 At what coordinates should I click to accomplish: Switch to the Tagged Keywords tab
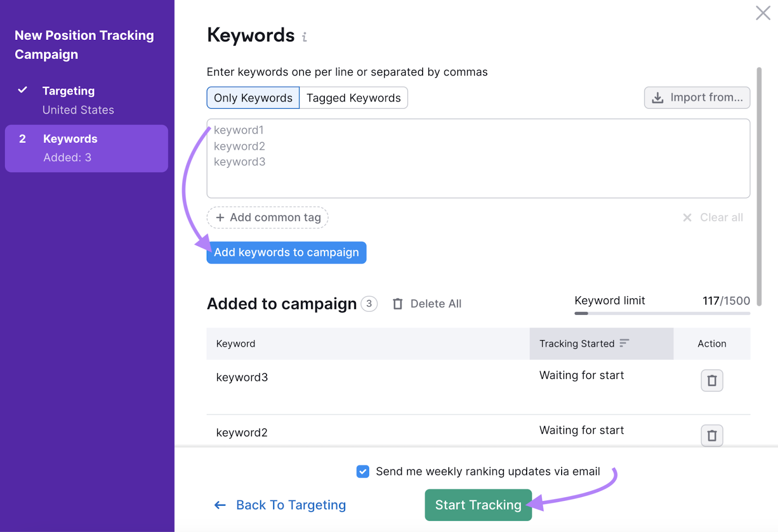coord(354,98)
